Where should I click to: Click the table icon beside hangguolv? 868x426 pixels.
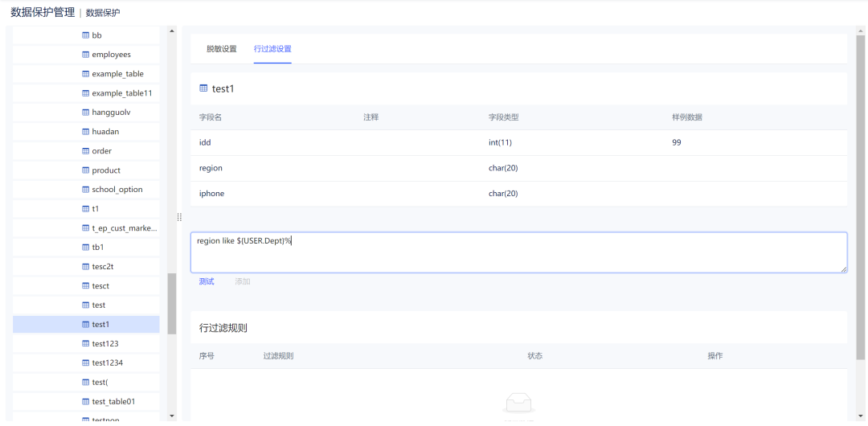pos(85,112)
